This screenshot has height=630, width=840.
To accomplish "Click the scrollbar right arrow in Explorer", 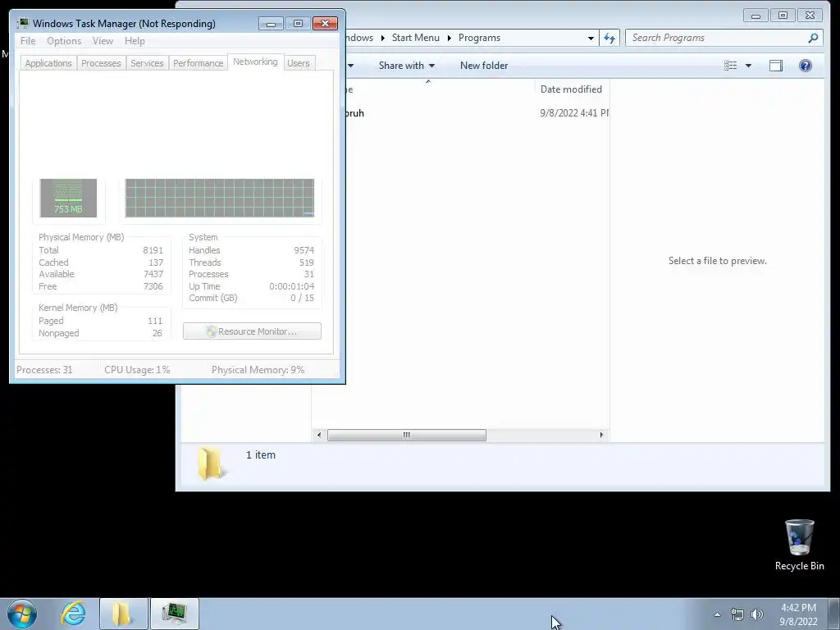I will (x=601, y=435).
